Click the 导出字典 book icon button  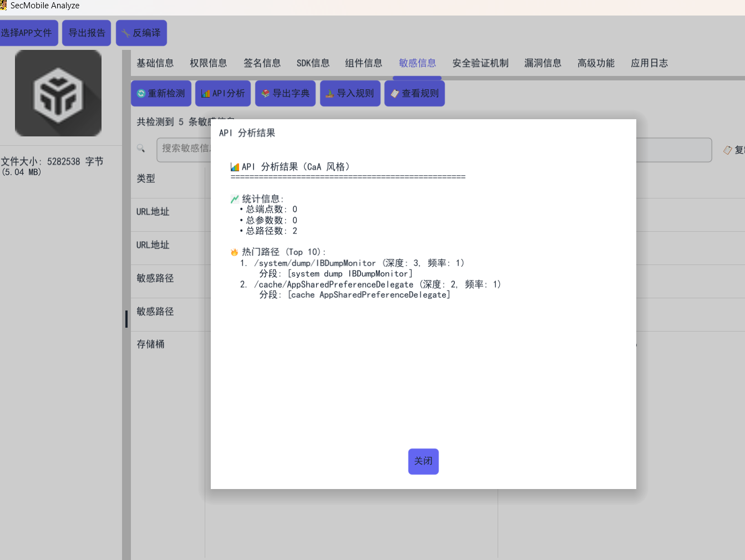click(x=285, y=93)
